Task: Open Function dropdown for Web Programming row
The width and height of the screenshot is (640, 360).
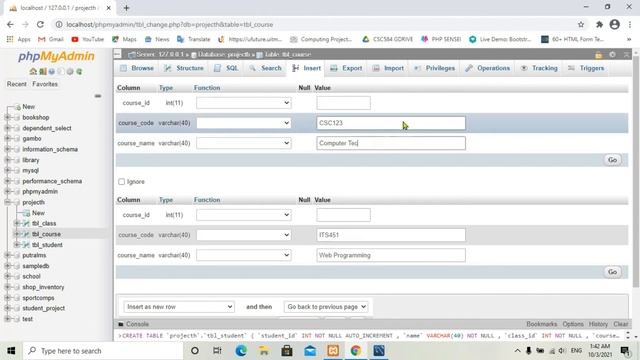Action: tap(244, 255)
